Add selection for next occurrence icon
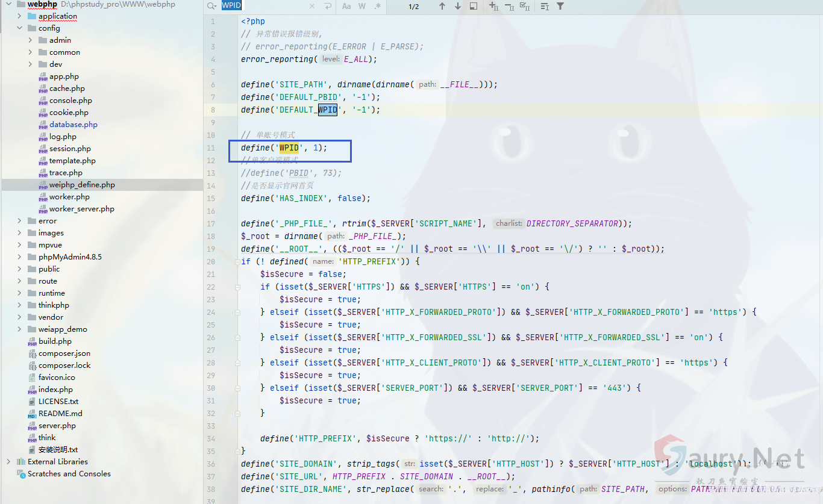Image resolution: width=823 pixels, height=504 pixels. (493, 6)
